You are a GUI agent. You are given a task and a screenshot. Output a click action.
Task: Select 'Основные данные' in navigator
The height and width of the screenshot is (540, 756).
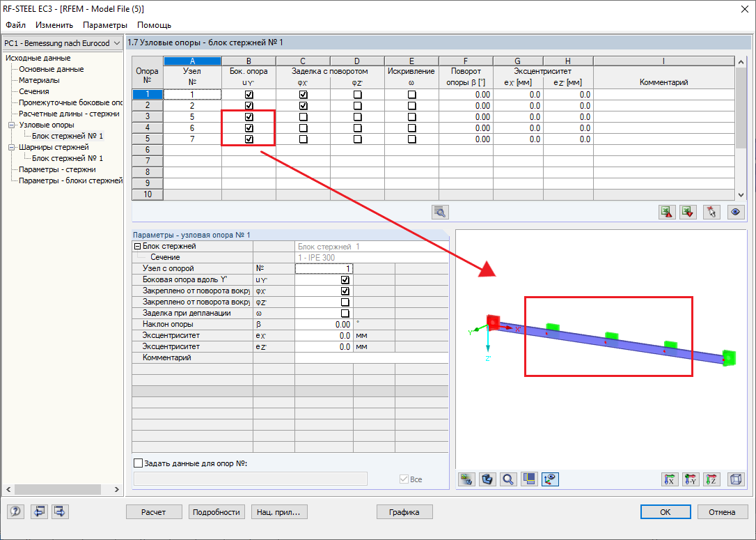pyautogui.click(x=51, y=69)
